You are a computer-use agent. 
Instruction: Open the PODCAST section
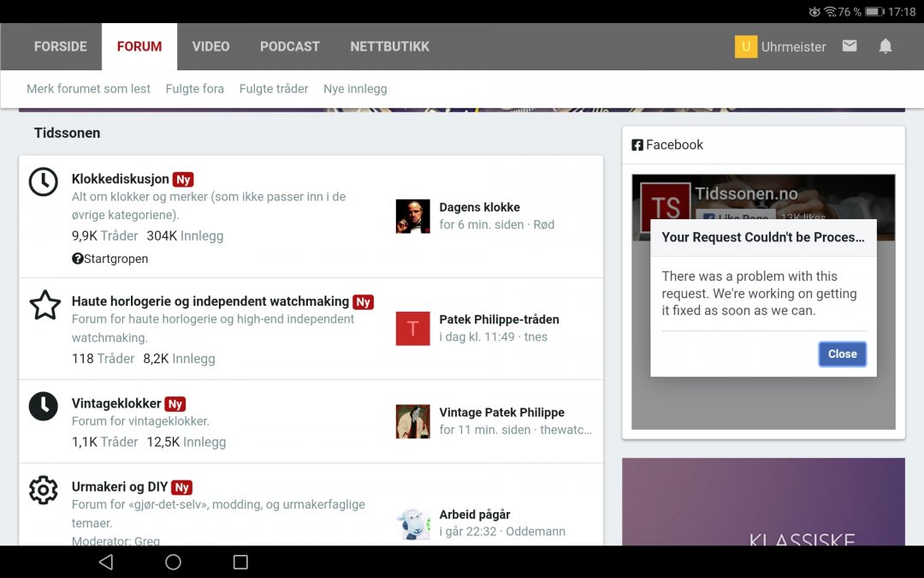tap(289, 46)
